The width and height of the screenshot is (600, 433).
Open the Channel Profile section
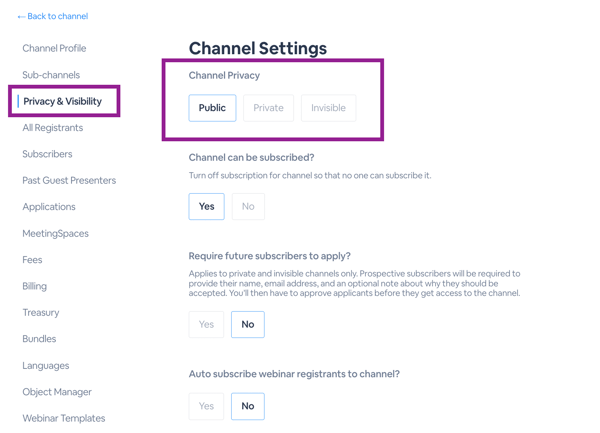54,48
